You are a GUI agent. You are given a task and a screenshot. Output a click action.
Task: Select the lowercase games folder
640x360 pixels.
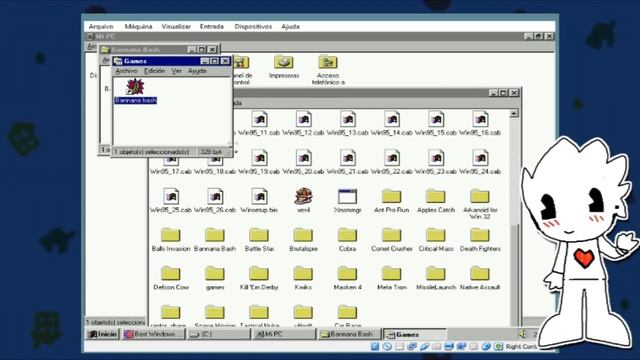[x=215, y=273]
